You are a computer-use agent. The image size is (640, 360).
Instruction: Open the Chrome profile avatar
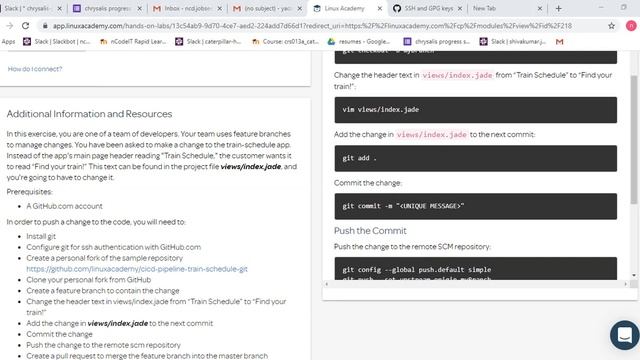(x=631, y=26)
